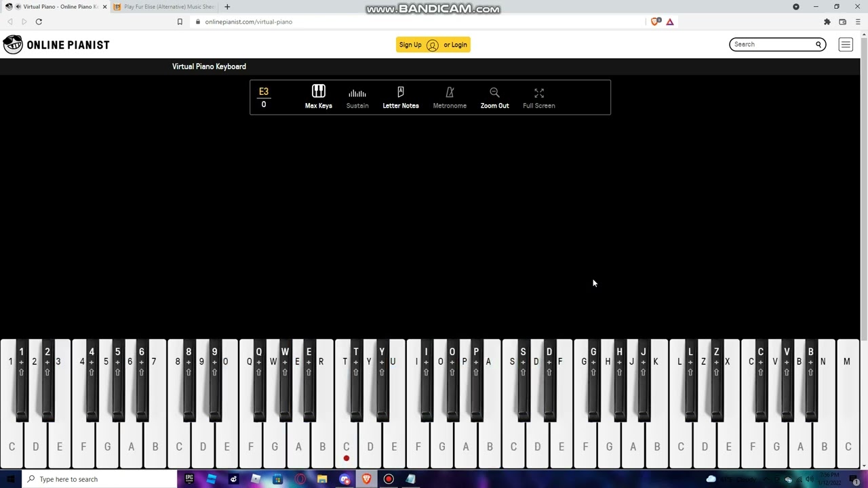868x488 pixels.
Task: Play the black key labeled Q
Action: 258,380
